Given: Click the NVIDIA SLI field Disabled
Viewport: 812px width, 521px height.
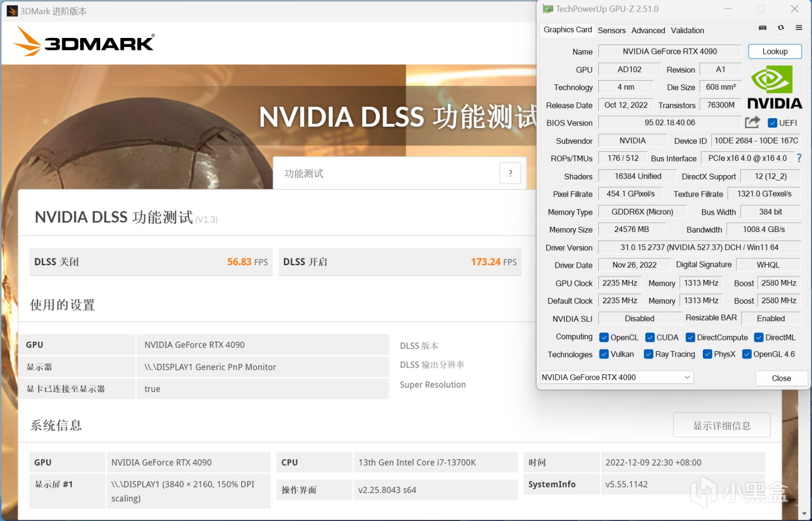Looking at the screenshot, I should (639, 319).
